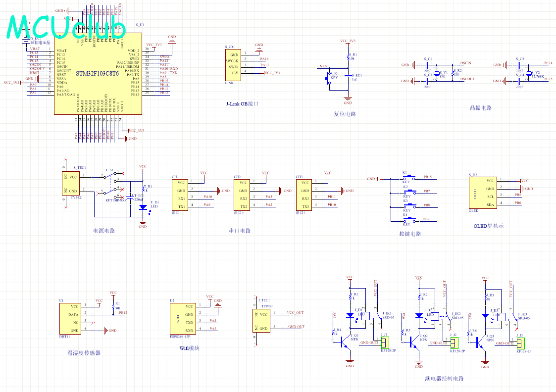The height and width of the screenshot is (392, 556).
Task: Click the 'OLED屏显示' caption
Action: pos(489,226)
